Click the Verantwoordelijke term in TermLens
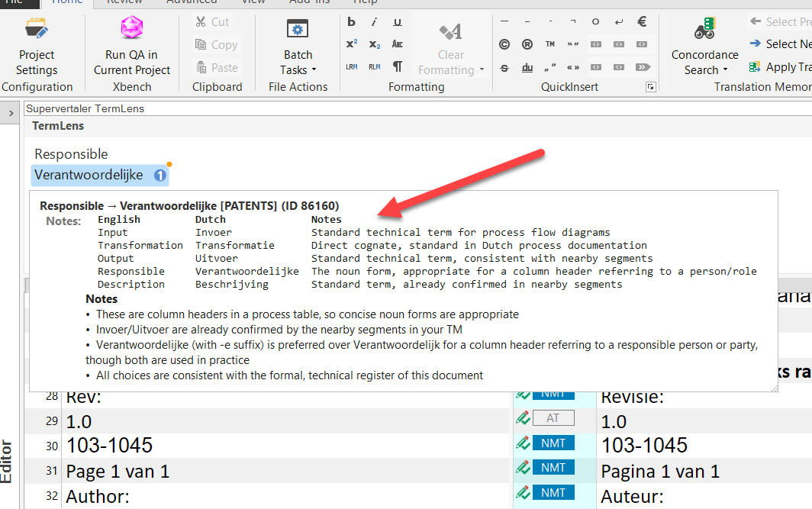The image size is (812, 509). click(x=89, y=176)
